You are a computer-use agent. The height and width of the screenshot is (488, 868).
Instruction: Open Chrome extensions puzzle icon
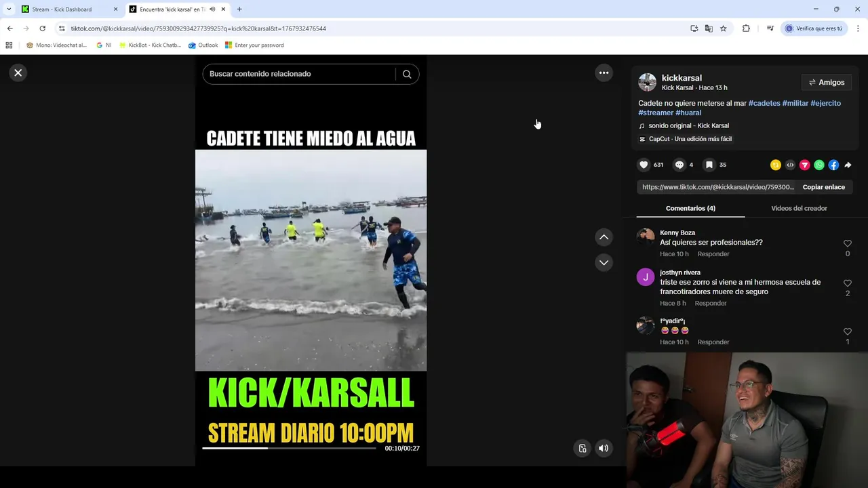pyautogui.click(x=746, y=28)
